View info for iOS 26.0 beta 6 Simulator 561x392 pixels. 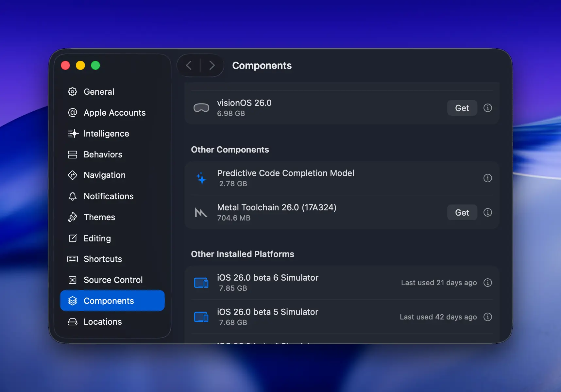pos(487,283)
